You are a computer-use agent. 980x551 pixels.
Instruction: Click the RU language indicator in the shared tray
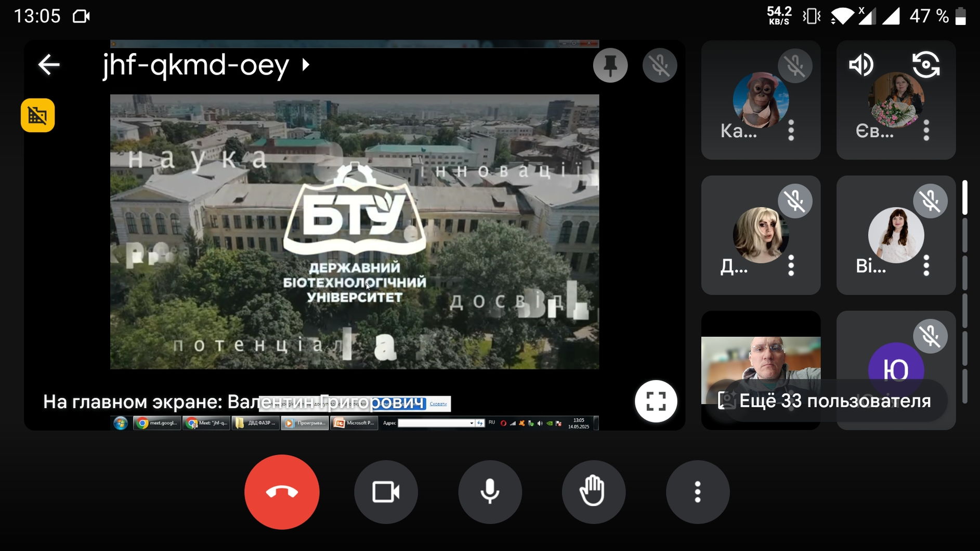pyautogui.click(x=492, y=423)
